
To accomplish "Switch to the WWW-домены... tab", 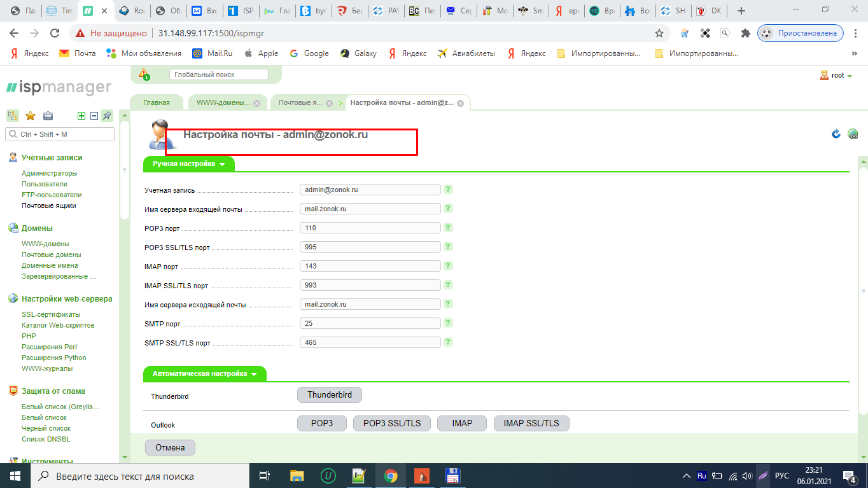I will tap(223, 102).
